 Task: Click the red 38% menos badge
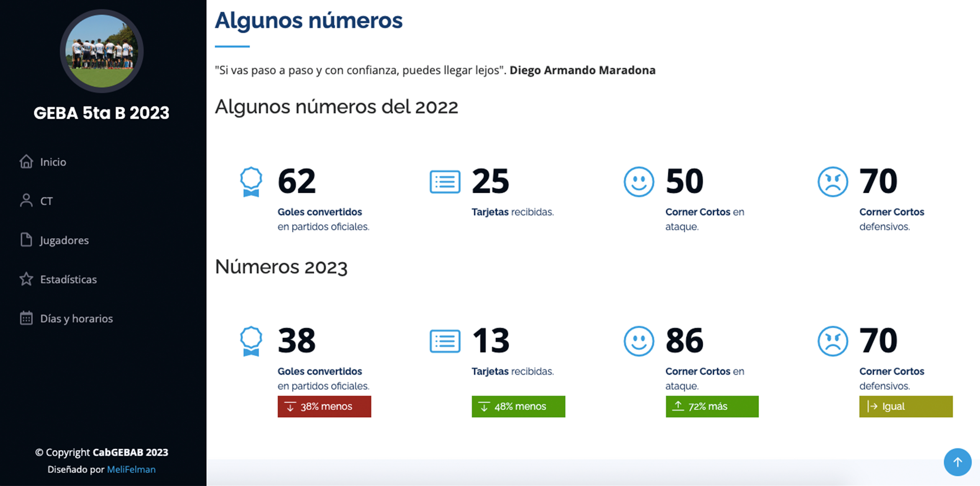point(324,407)
